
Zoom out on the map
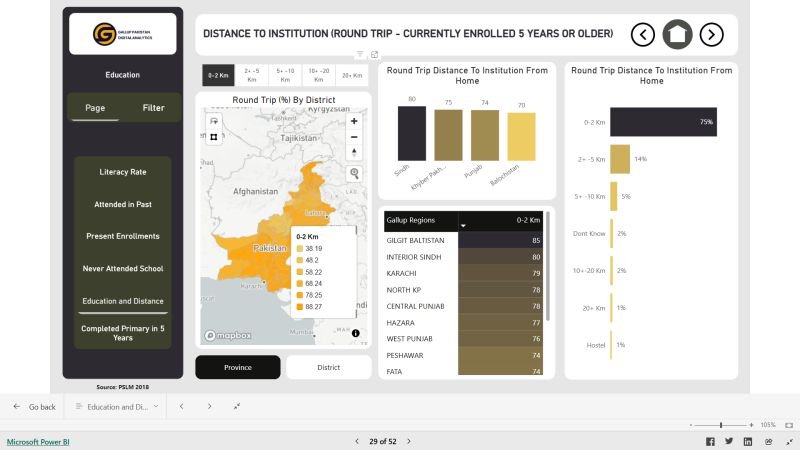(354, 136)
